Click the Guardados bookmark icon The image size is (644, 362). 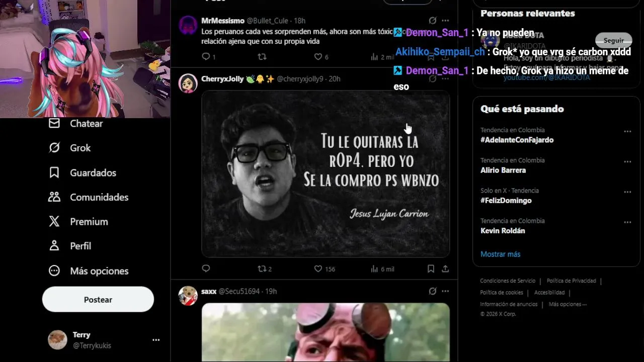pyautogui.click(x=54, y=172)
